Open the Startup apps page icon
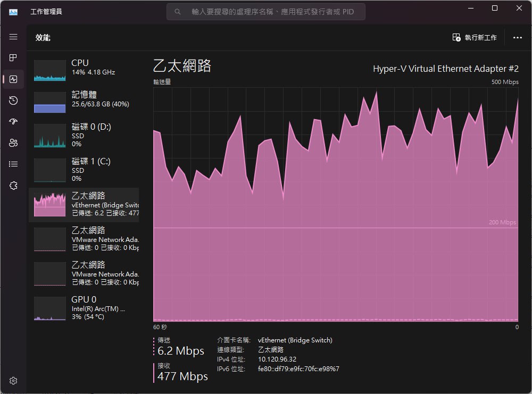The image size is (532, 394). [13, 121]
